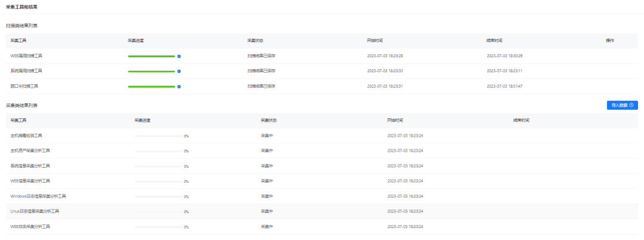
Task: Click the WEB漏洞扫描工具 green progress bar
Action: point(151,56)
